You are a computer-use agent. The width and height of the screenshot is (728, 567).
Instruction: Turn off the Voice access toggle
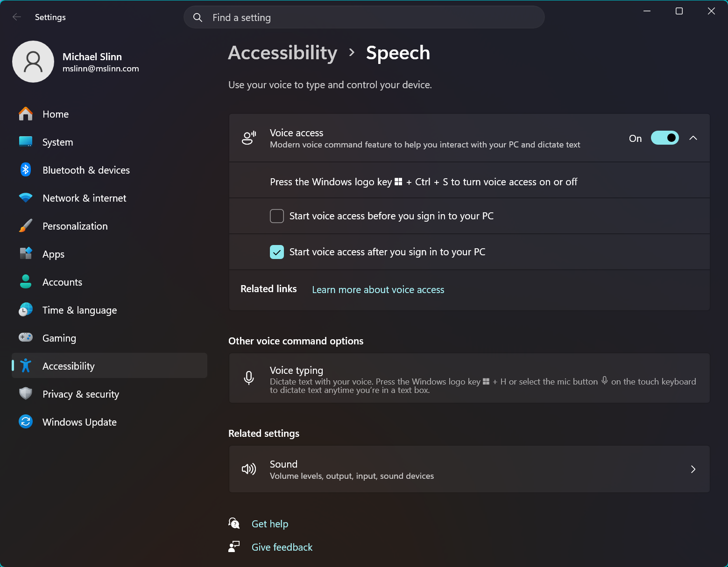coord(664,138)
